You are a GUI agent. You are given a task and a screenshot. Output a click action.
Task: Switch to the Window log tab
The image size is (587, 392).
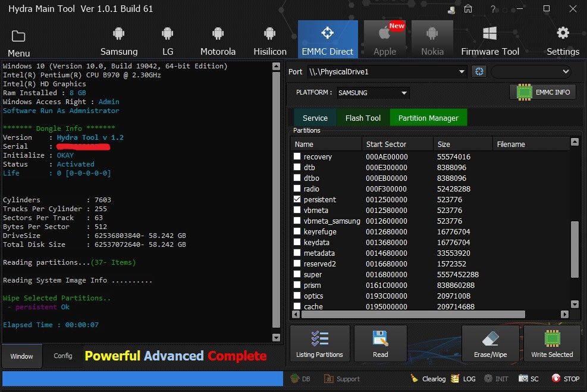[21, 356]
